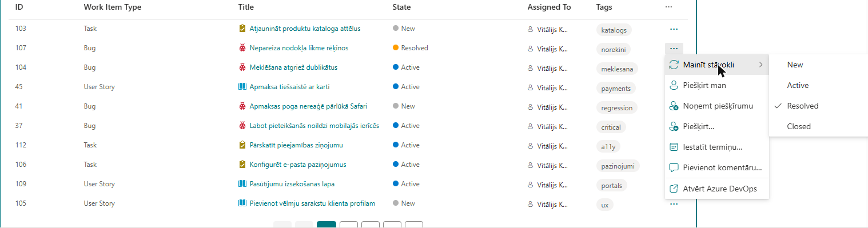Click the calendar icon of Iestatīt termiņu...

pyautogui.click(x=674, y=147)
